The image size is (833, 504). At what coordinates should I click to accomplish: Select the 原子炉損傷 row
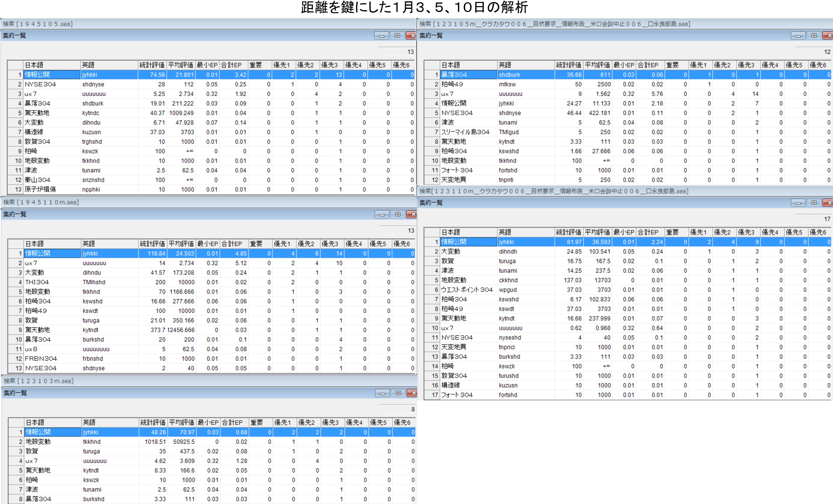(40, 190)
